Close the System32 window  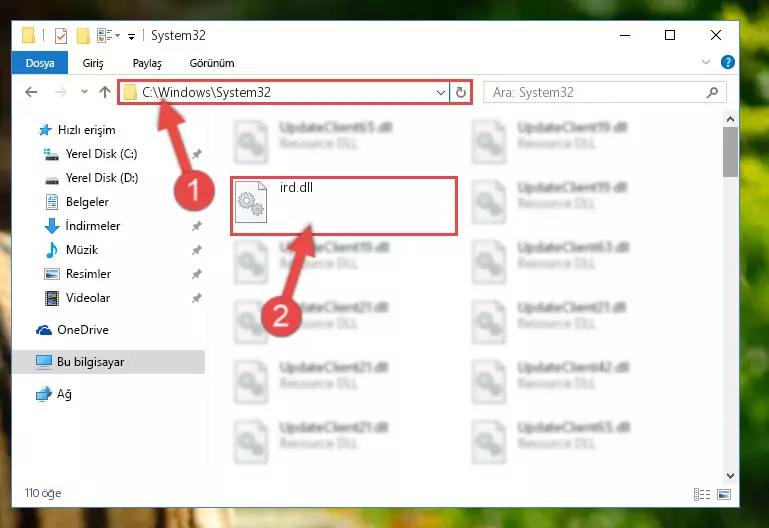pyautogui.click(x=716, y=35)
